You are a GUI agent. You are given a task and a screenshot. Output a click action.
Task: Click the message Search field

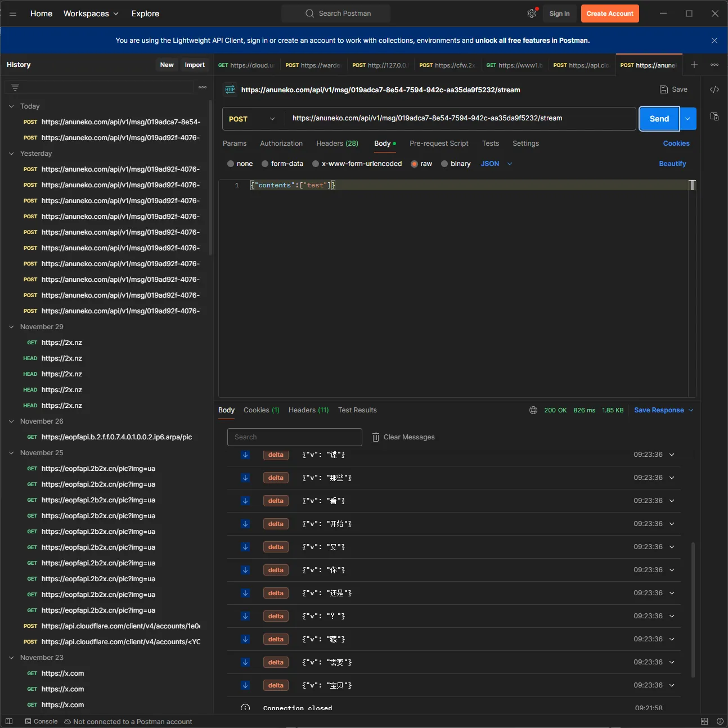(x=294, y=437)
